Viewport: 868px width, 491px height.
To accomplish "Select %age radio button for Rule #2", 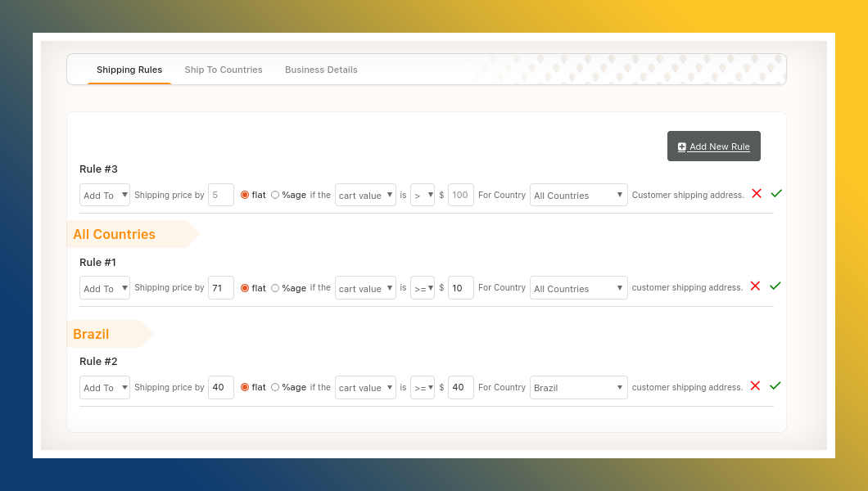I will (275, 387).
